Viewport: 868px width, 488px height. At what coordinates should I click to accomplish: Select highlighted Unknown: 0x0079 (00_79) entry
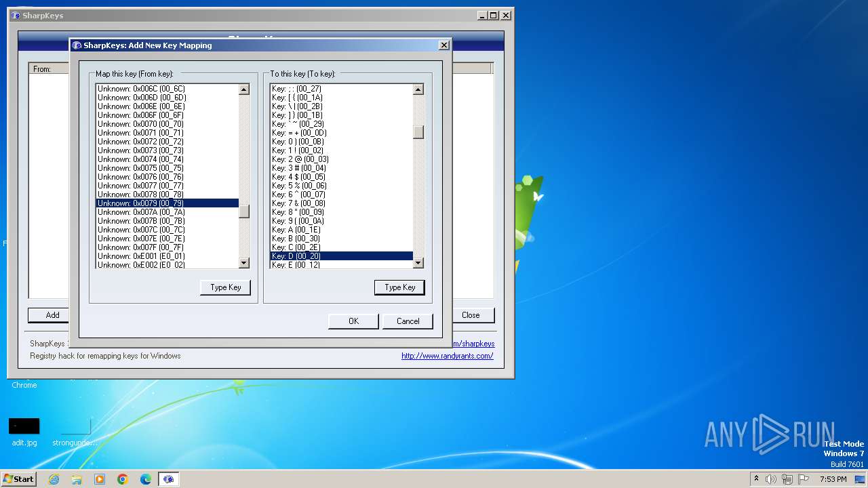[167, 203]
